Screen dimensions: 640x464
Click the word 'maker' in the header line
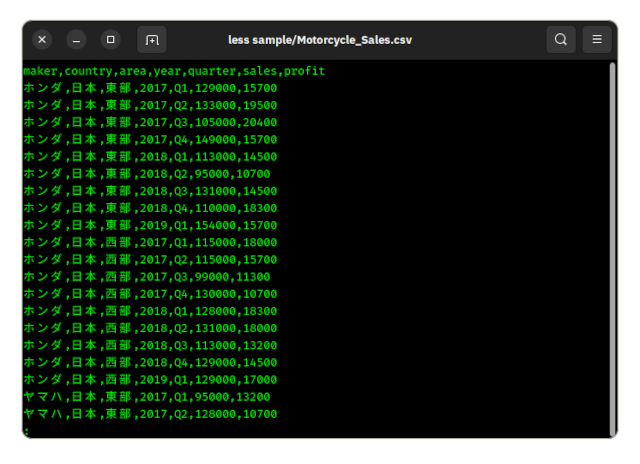[x=40, y=71]
